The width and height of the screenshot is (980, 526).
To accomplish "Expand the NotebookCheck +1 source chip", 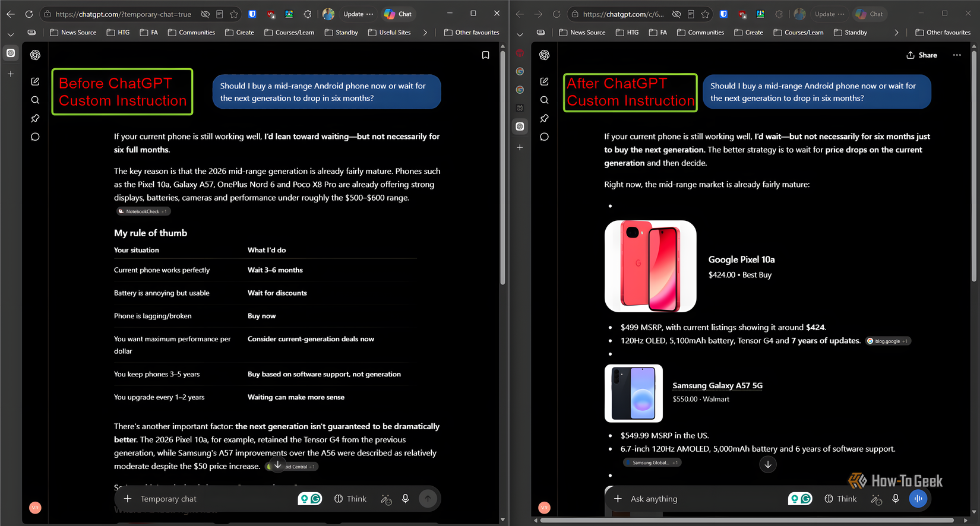I will coord(143,211).
